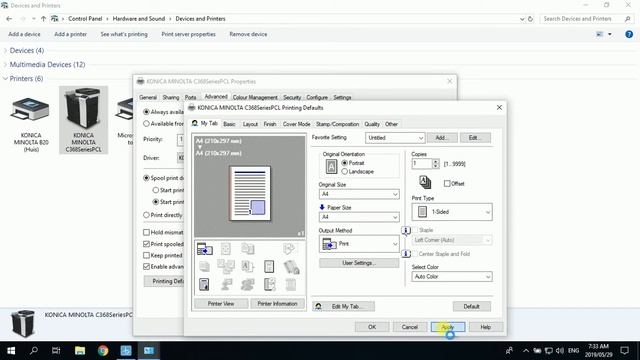Image resolution: width=640 pixels, height=360 pixels.
Task: Open the People icon in the system tray
Action: [x=510, y=351]
